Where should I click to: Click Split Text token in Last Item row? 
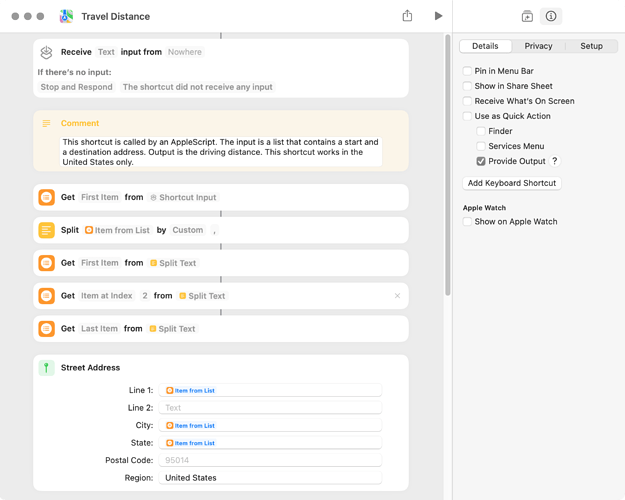click(x=173, y=329)
